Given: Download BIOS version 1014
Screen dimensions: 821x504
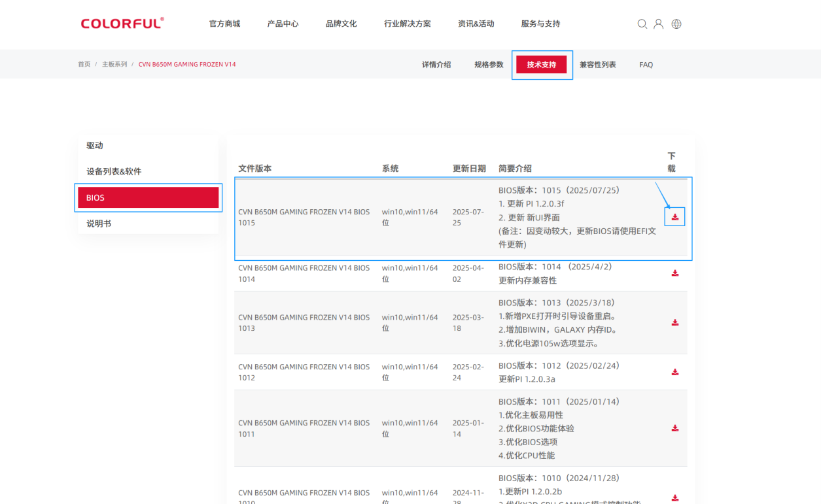Looking at the screenshot, I should 674,273.
